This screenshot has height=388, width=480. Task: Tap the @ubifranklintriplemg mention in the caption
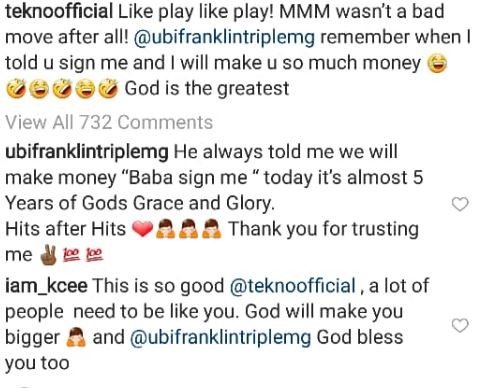pos(224,37)
